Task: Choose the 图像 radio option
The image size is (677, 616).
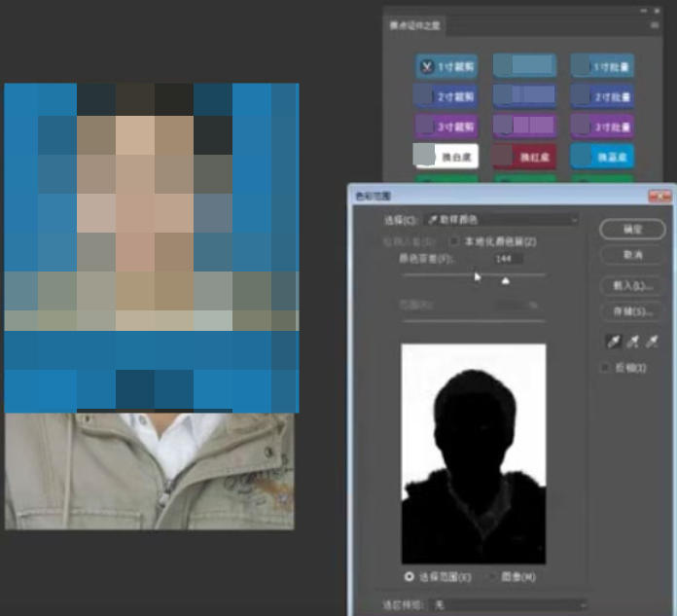Action: pos(490,577)
